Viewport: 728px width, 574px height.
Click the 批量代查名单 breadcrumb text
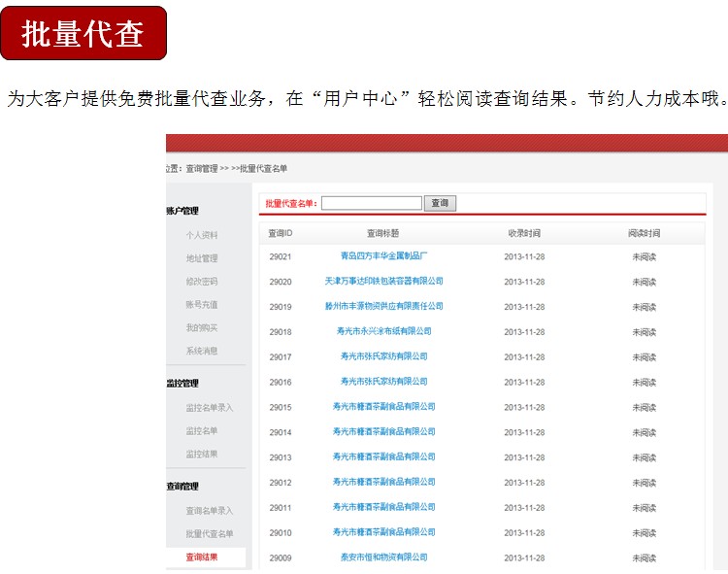click(x=264, y=169)
